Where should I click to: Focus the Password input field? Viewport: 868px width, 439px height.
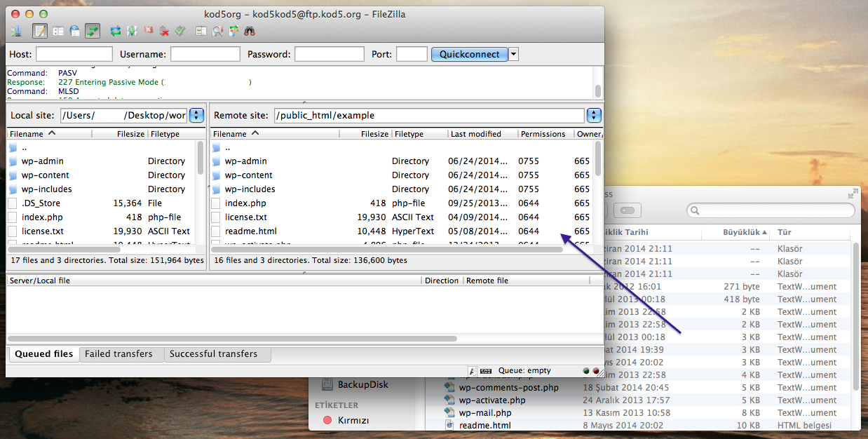330,54
